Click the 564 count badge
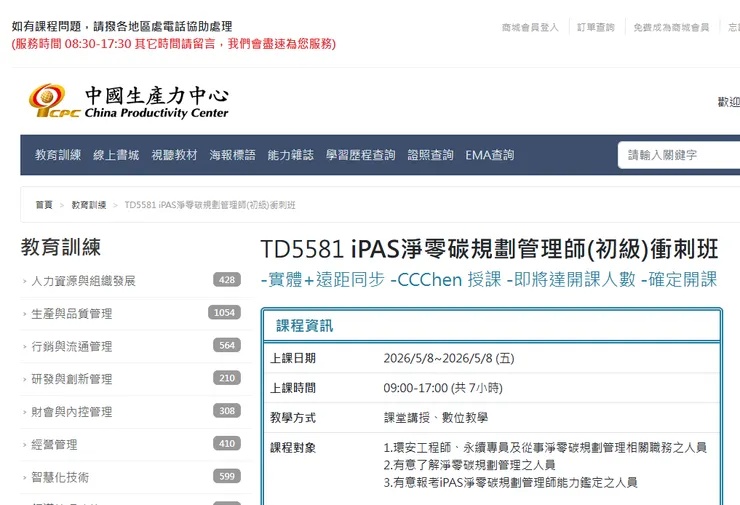740x505 pixels. click(227, 345)
